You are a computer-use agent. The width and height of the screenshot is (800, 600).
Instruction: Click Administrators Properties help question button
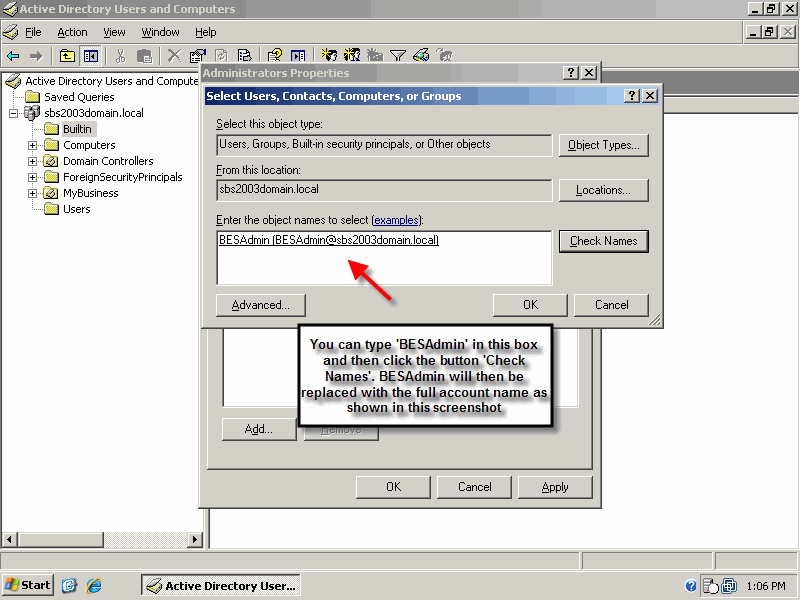[x=571, y=73]
